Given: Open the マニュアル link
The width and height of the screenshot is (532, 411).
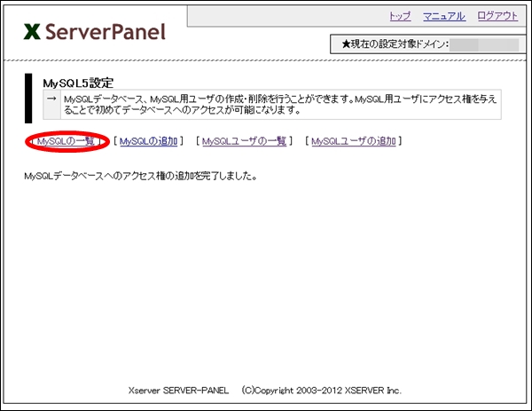Looking at the screenshot, I should 444,16.
